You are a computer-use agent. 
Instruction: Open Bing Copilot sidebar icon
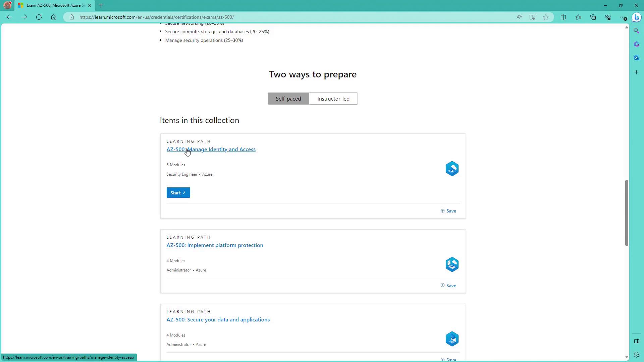[x=636, y=17]
